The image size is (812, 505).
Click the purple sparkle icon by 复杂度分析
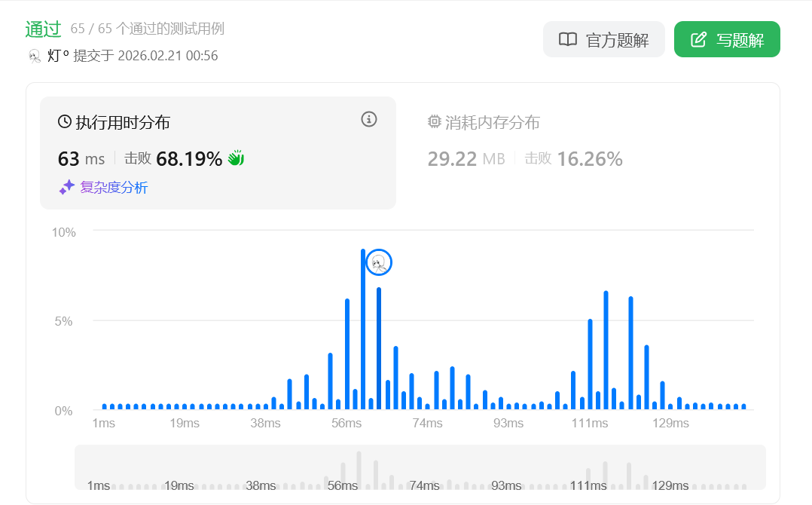67,187
